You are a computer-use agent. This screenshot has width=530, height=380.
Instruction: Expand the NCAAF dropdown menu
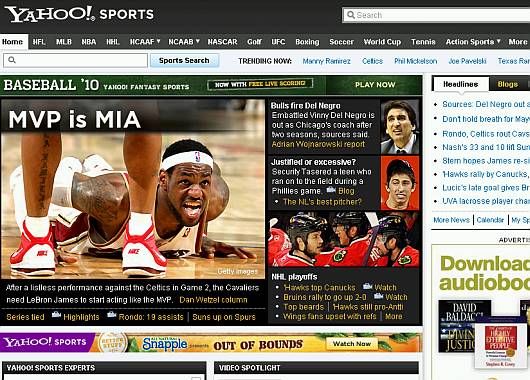145,42
